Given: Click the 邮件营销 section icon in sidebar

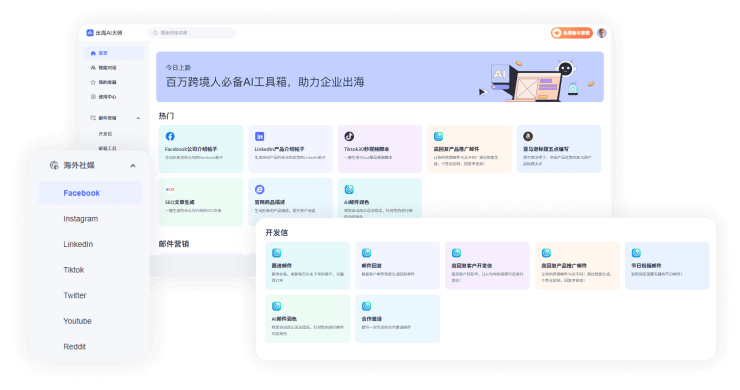Looking at the screenshot, I should [93, 118].
